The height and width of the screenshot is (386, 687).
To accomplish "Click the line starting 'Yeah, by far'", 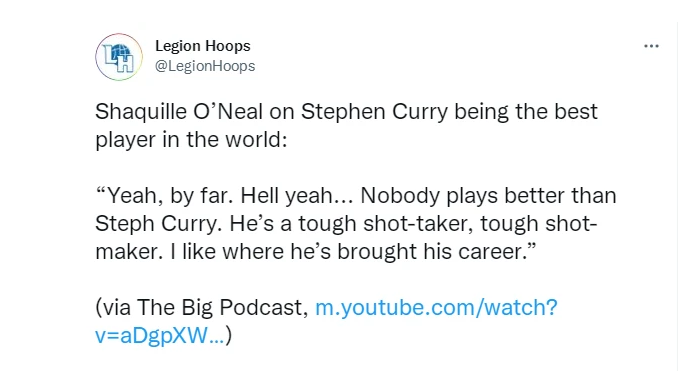I will pyautogui.click(x=356, y=195).
